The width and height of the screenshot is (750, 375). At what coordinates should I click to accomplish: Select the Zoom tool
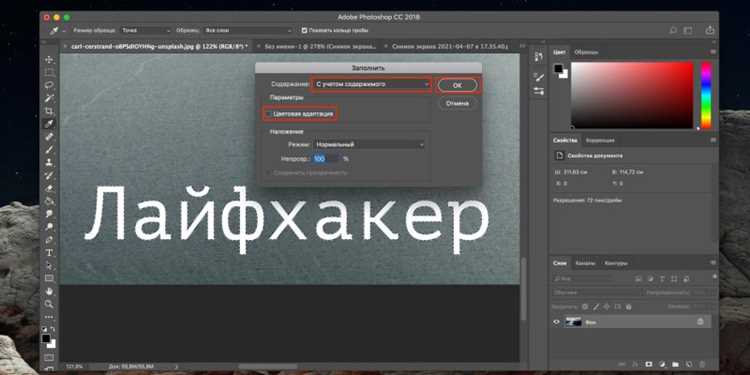[x=49, y=304]
